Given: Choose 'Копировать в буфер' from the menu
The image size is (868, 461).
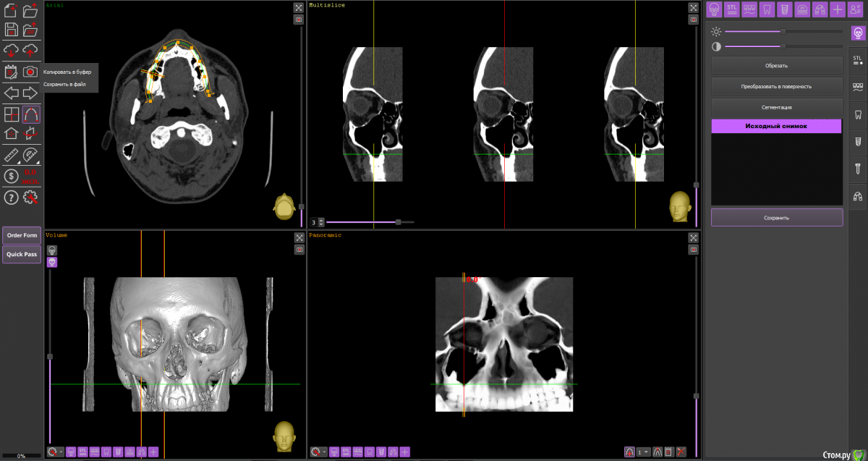Looking at the screenshot, I should pyautogui.click(x=67, y=72).
